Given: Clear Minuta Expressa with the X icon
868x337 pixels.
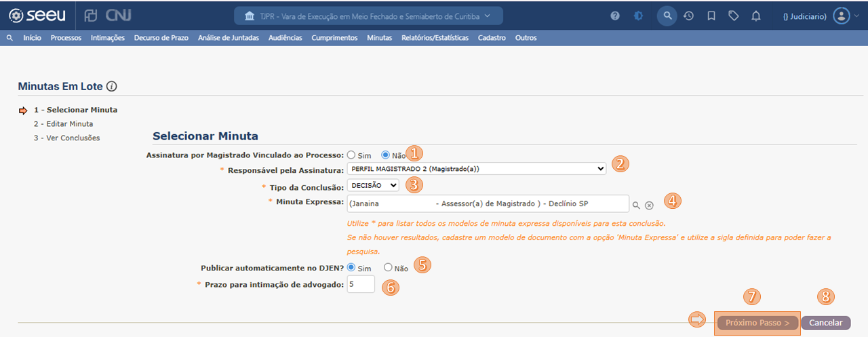Looking at the screenshot, I should (x=649, y=205).
